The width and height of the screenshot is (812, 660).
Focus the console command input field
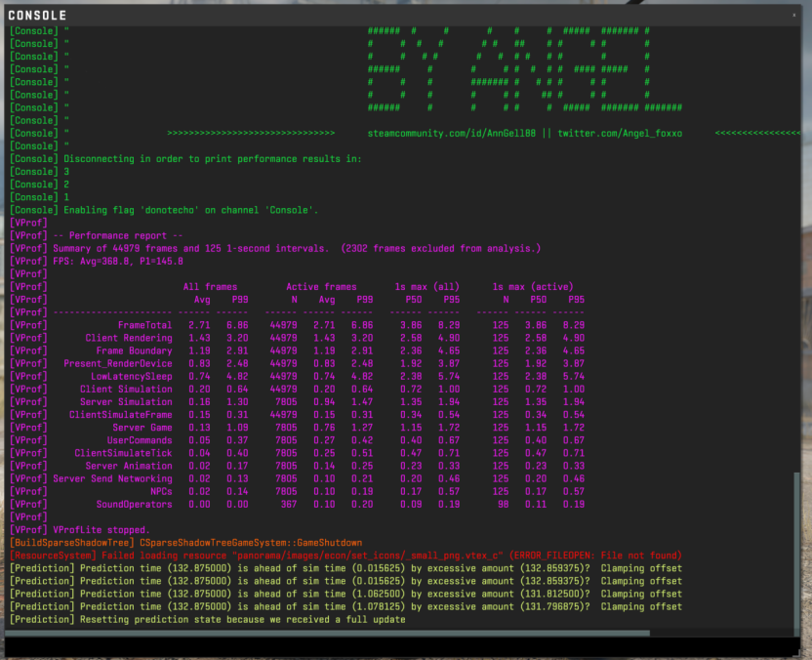click(x=402, y=646)
